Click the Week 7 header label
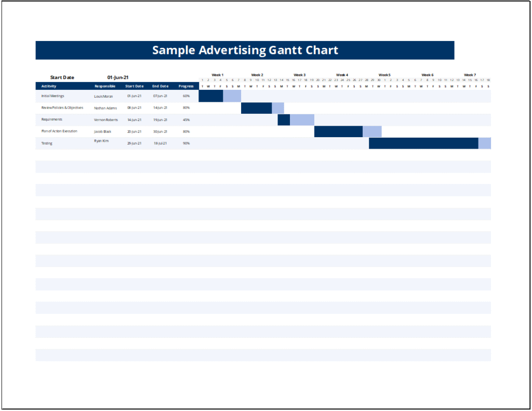Screen dimensions: 532x411 471,74
